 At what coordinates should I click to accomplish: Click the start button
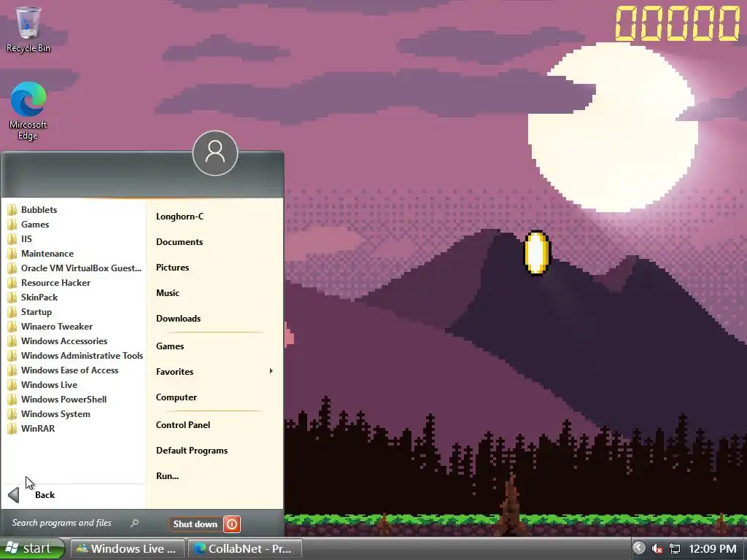pos(32,548)
